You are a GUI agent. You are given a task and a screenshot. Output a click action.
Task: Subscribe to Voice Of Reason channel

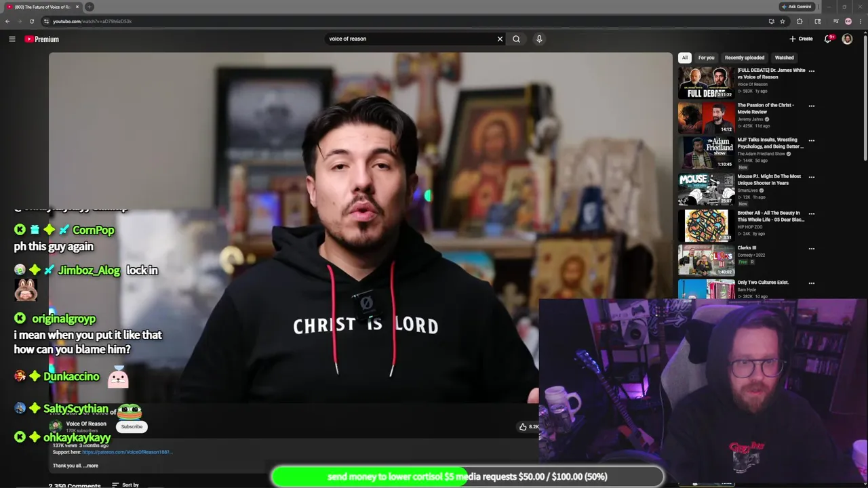pyautogui.click(x=132, y=426)
